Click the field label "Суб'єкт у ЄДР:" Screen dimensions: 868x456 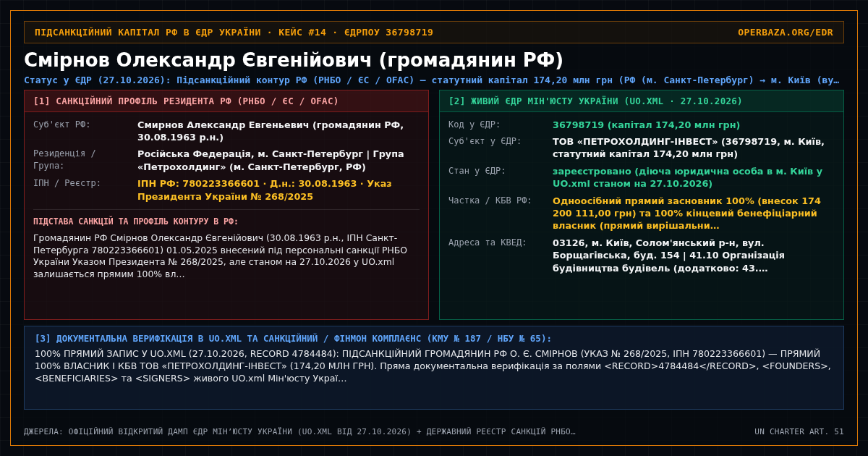pos(485,141)
